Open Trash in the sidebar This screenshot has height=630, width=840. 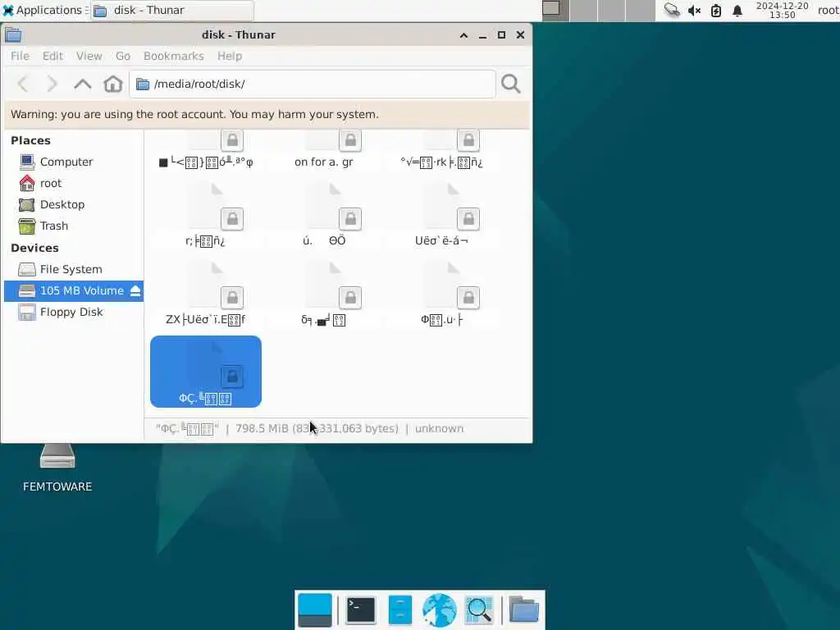[74, 226]
